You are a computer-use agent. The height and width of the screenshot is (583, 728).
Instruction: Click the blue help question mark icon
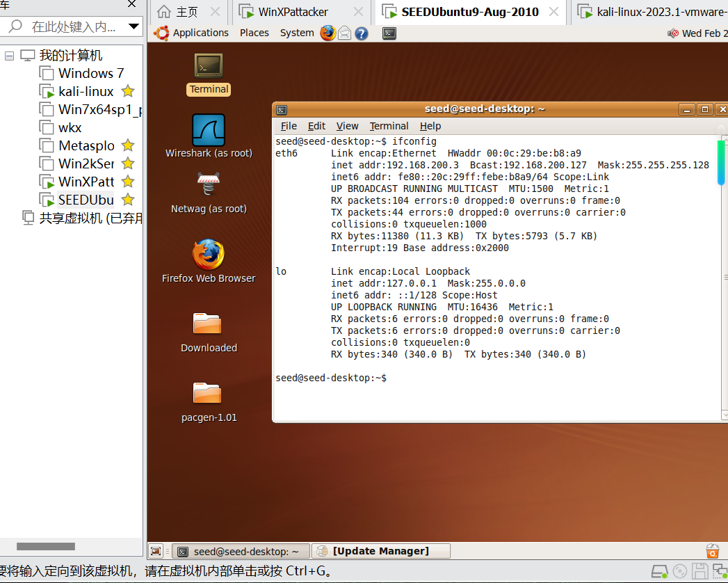point(361,33)
